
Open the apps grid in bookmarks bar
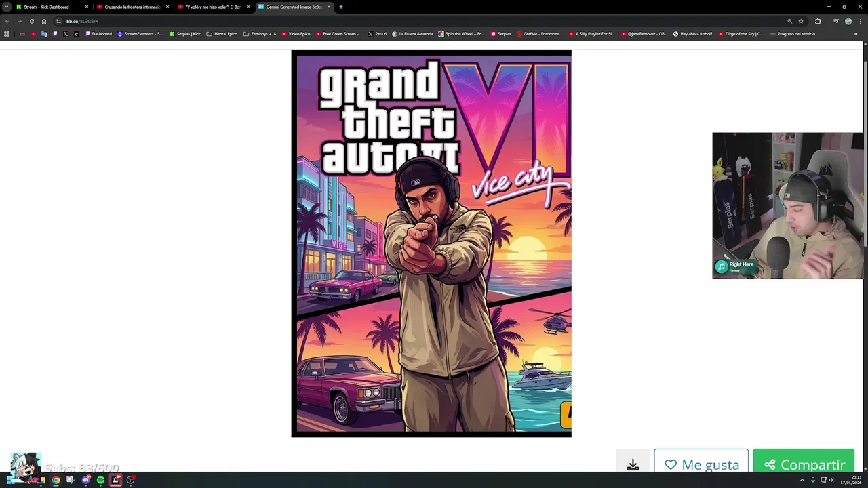click(x=7, y=33)
